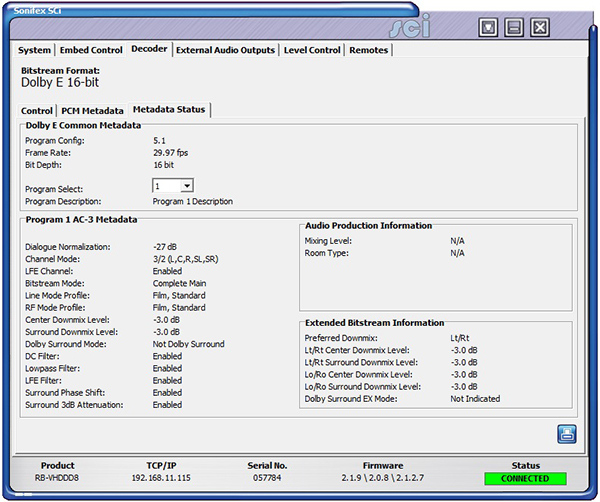Click the product name 'RB-VHDDD8'

57,478
